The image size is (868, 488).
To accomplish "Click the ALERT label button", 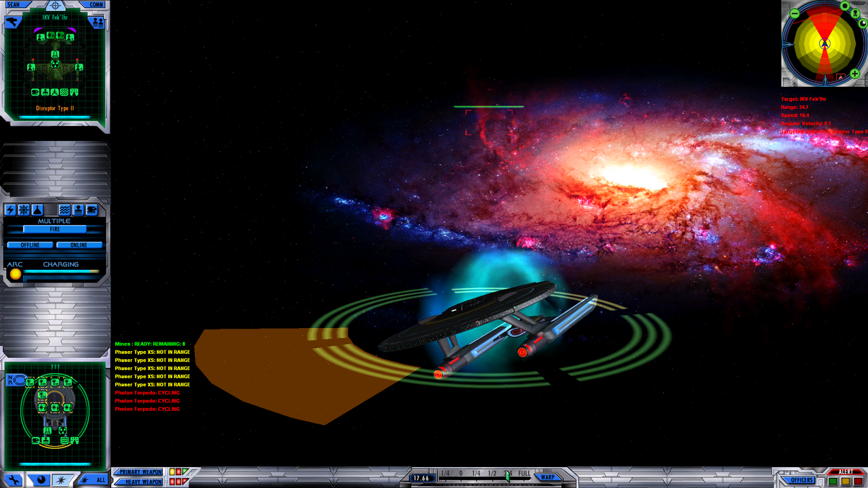I will click(846, 472).
